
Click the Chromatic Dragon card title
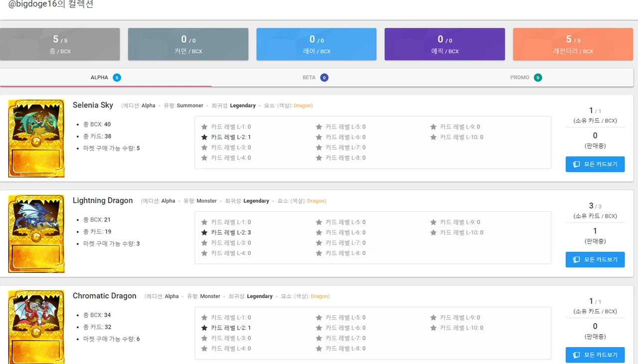[104, 296]
